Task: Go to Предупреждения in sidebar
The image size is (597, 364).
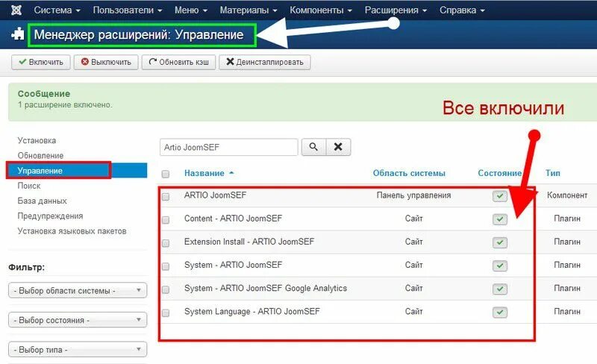Action: pyautogui.click(x=50, y=216)
